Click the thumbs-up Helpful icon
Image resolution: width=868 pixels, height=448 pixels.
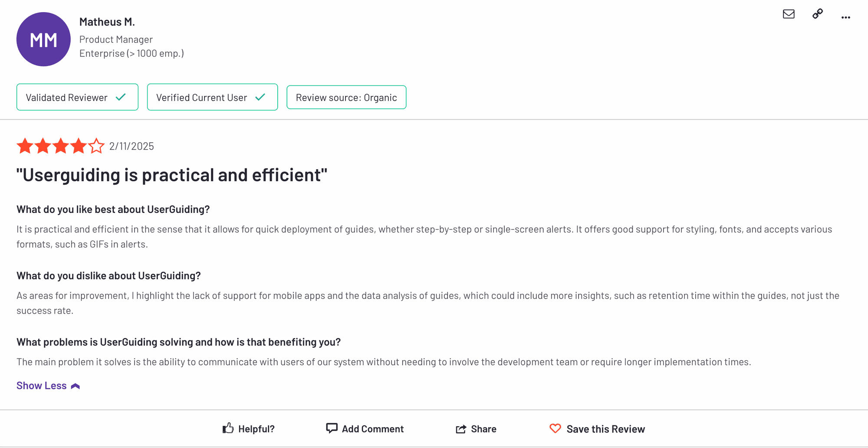[228, 428]
